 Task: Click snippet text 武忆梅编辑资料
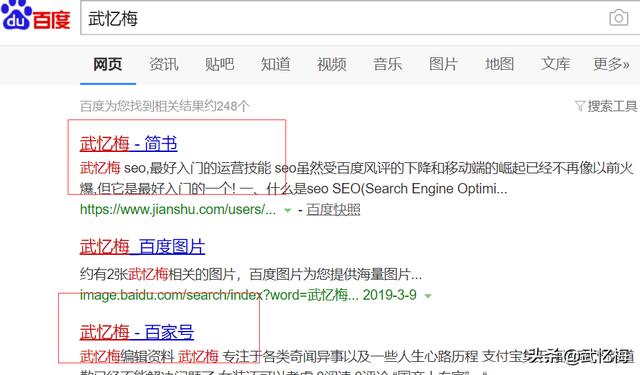127,356
